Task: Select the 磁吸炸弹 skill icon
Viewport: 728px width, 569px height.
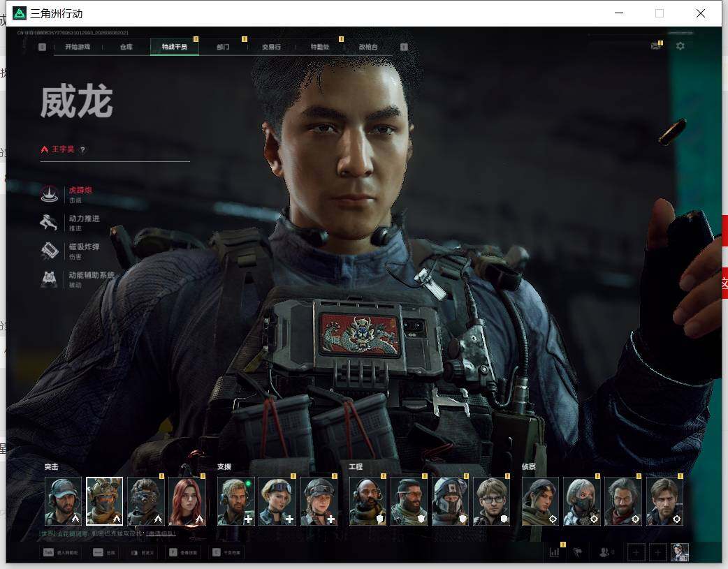Action: click(x=49, y=251)
